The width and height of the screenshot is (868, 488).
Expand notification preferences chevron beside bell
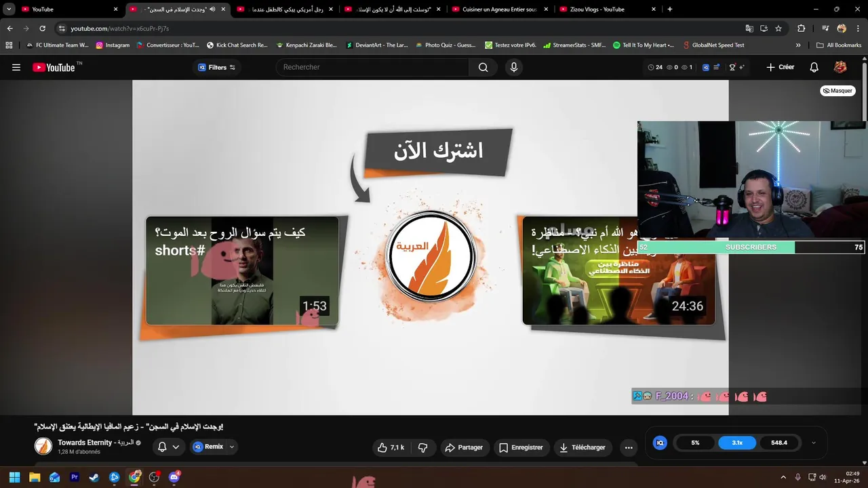[x=176, y=447]
